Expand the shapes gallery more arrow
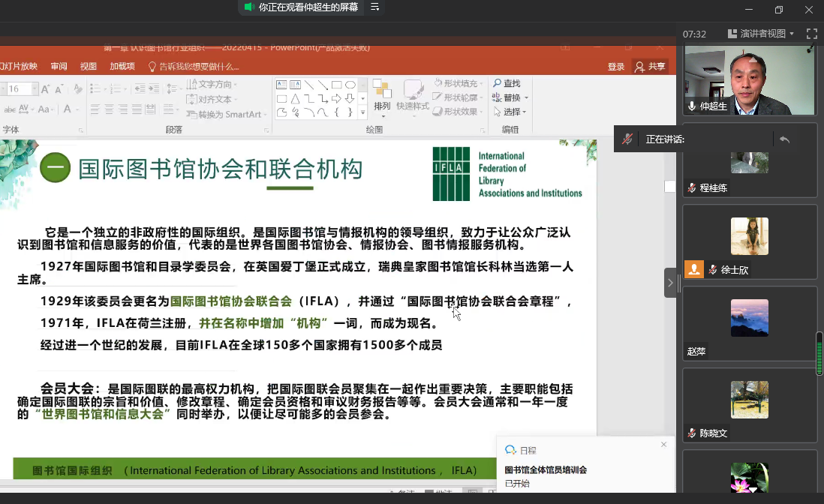824x504 pixels. coord(362,112)
